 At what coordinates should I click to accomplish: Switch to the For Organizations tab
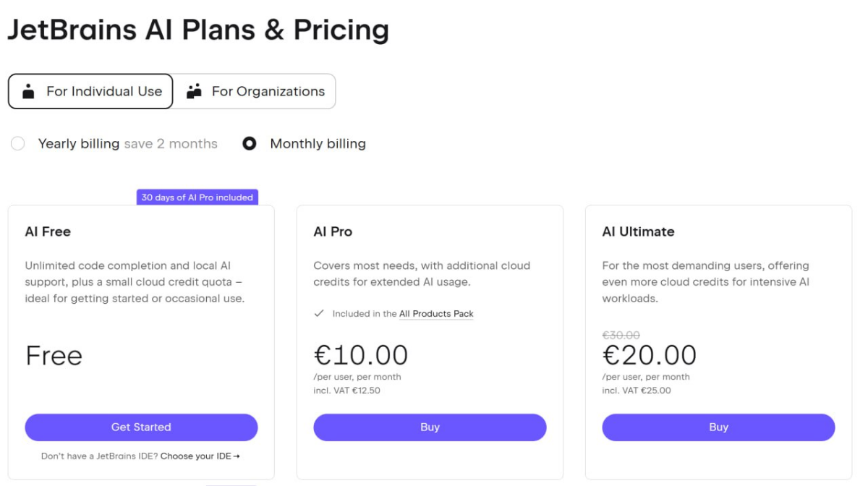coord(255,91)
